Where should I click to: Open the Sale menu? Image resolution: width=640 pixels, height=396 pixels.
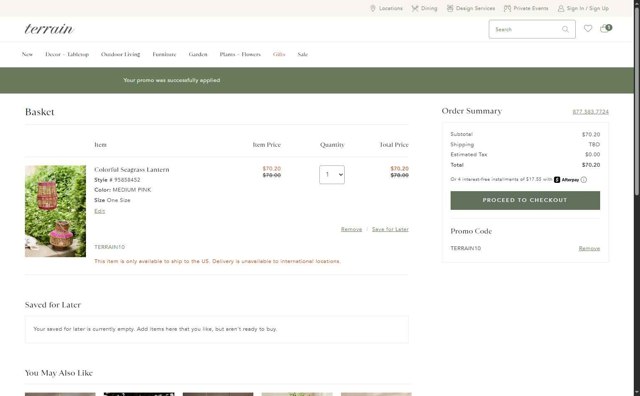[x=302, y=54]
